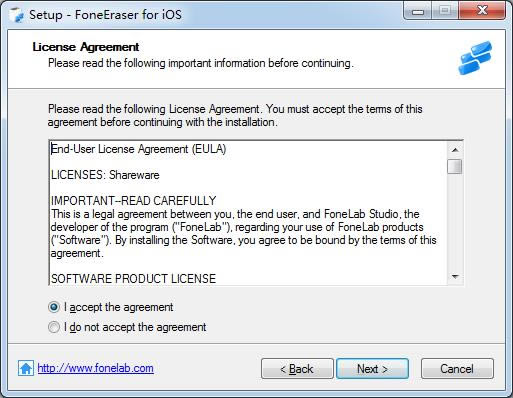Click the license scrollbar thumb
This screenshot has height=398, width=513.
pyautogui.click(x=455, y=166)
